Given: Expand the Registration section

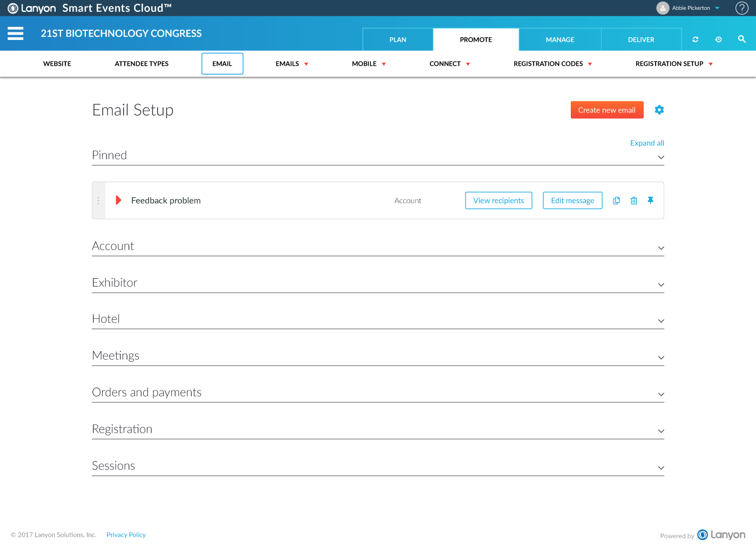Looking at the screenshot, I should pos(661,431).
